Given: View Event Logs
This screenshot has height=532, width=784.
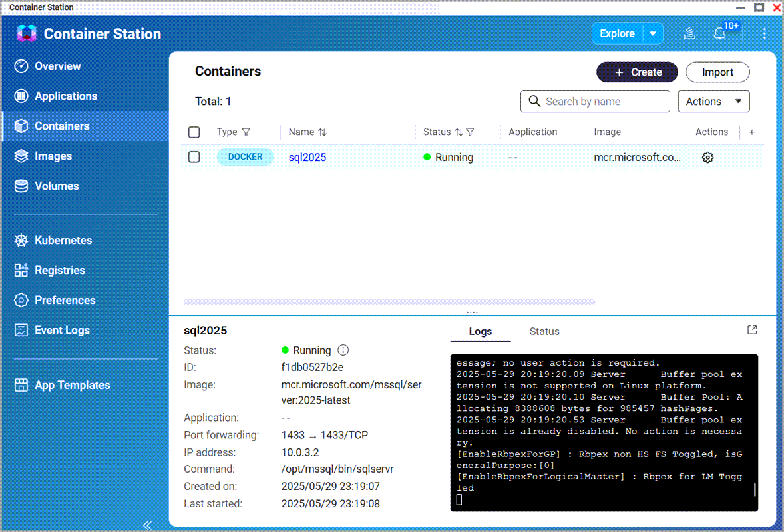Looking at the screenshot, I should pyautogui.click(x=62, y=331).
